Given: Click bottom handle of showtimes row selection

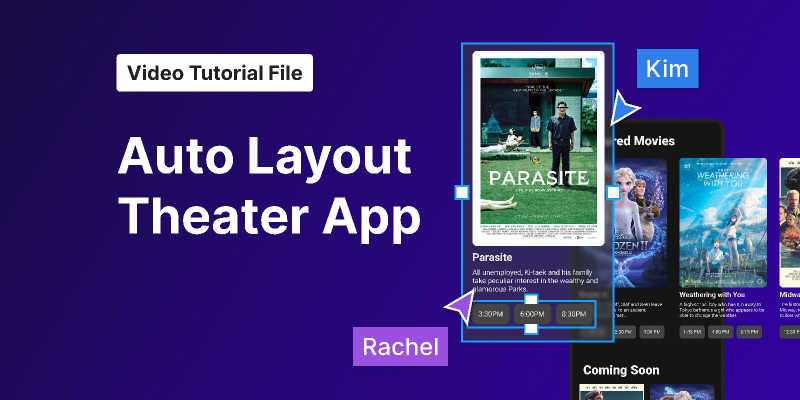Looking at the screenshot, I should [531, 328].
